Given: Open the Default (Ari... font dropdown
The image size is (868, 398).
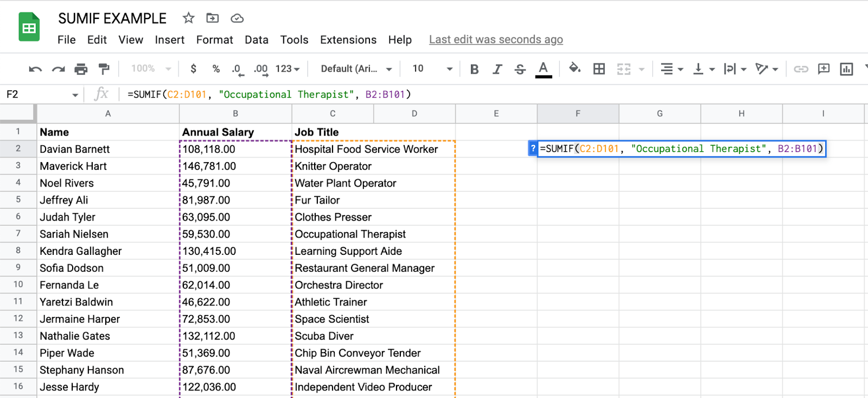Looking at the screenshot, I should [356, 69].
